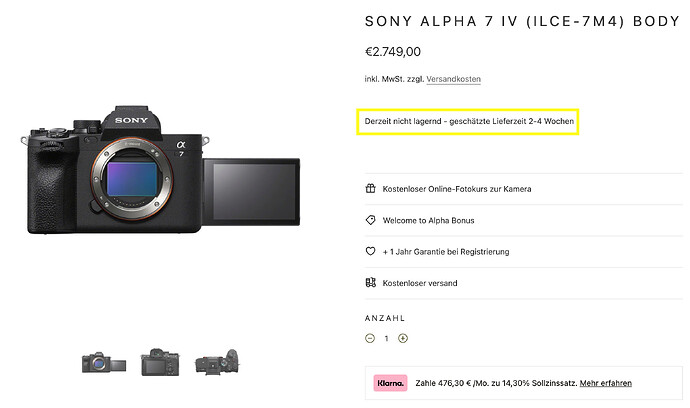This screenshot has height=408, width=690.
Task: Select the top-view camera thumbnail
Action: [x=215, y=362]
